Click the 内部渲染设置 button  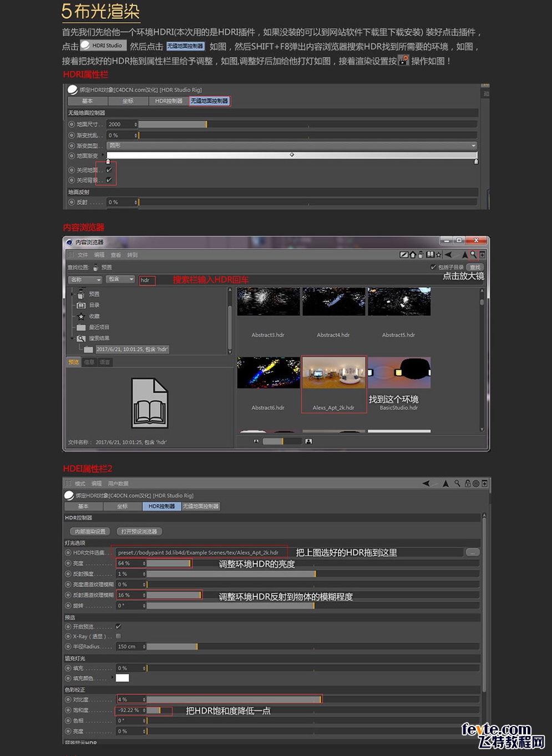click(x=90, y=531)
